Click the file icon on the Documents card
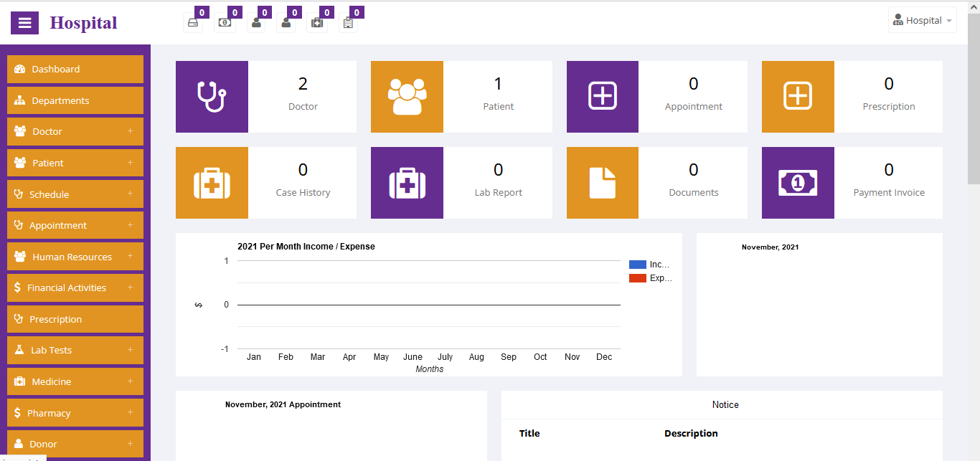Screen dimensions: 980x461 [x=603, y=183]
